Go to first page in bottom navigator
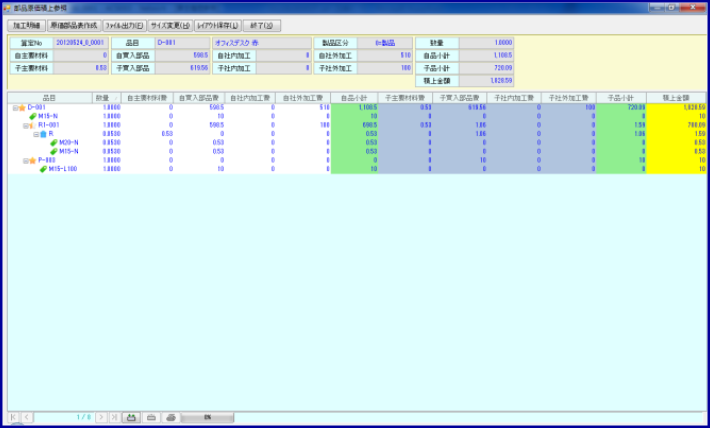The height and width of the screenshot is (428, 710). coord(13,417)
